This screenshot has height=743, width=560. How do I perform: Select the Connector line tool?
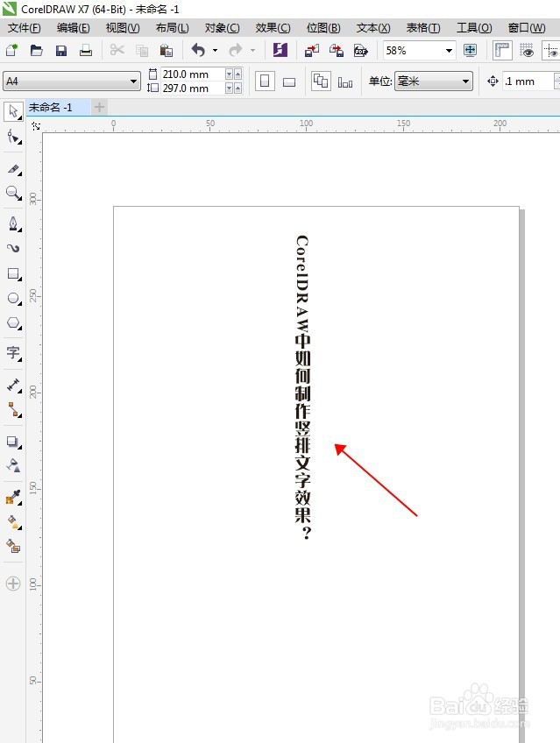click(13, 409)
